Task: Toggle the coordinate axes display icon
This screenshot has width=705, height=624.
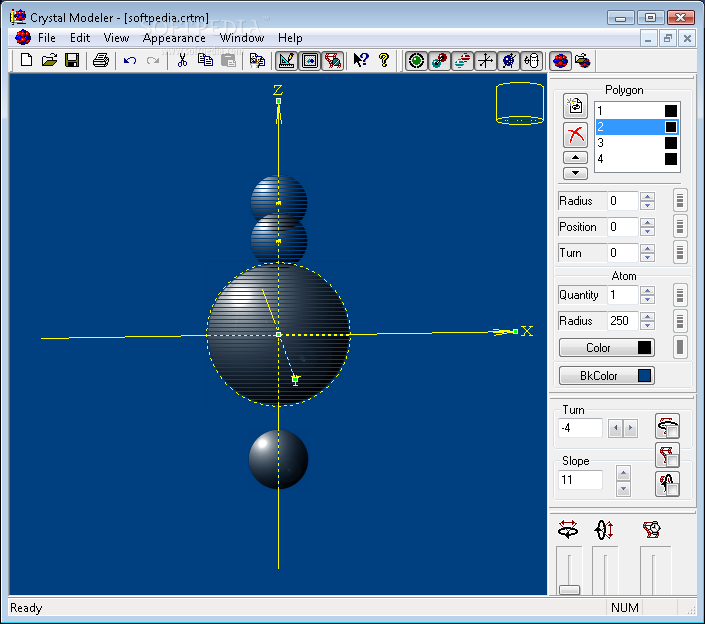Action: point(486,61)
